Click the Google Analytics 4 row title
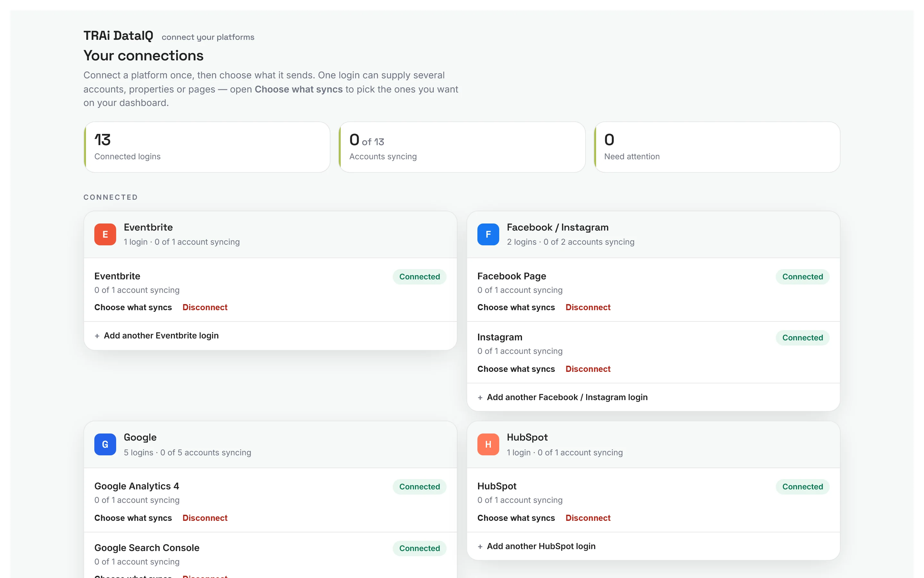The image size is (924, 578). click(137, 486)
